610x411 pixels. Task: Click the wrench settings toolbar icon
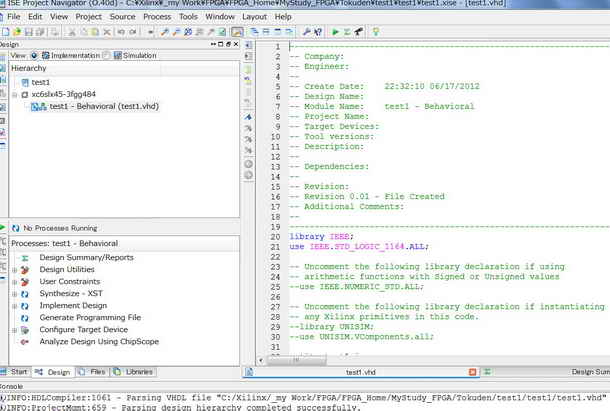pyautogui.click(x=306, y=32)
